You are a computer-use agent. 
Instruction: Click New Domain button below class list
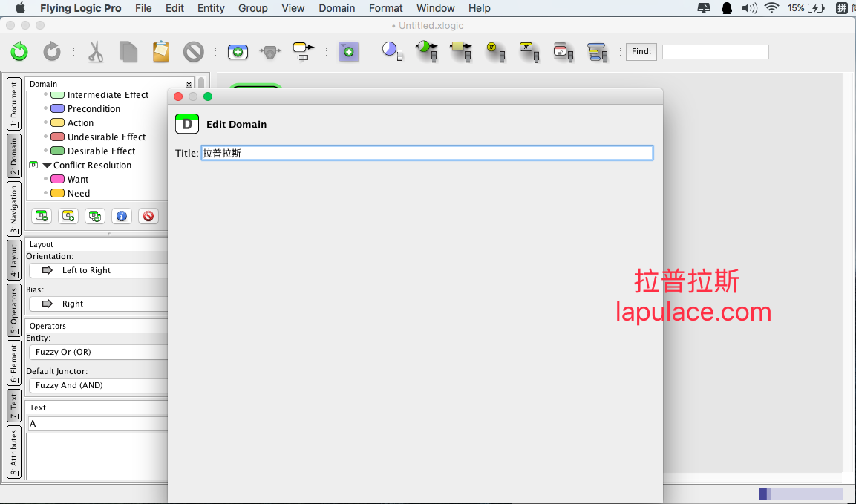(x=42, y=216)
